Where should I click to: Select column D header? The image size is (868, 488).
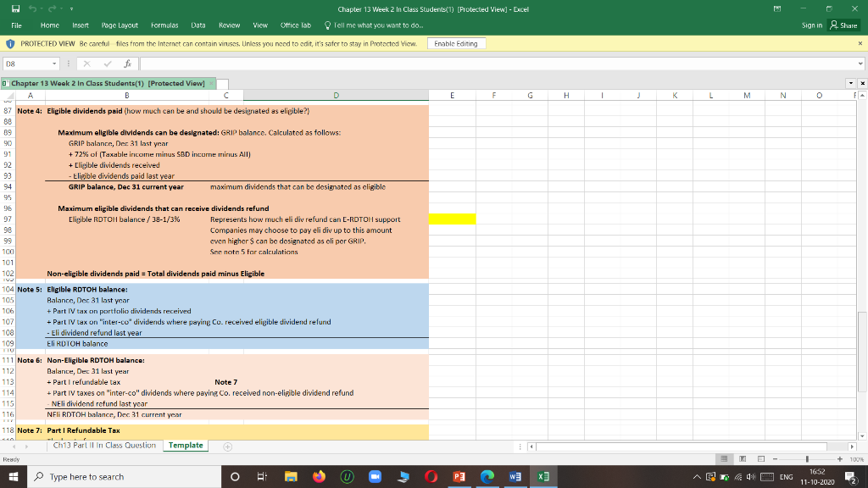click(x=336, y=96)
